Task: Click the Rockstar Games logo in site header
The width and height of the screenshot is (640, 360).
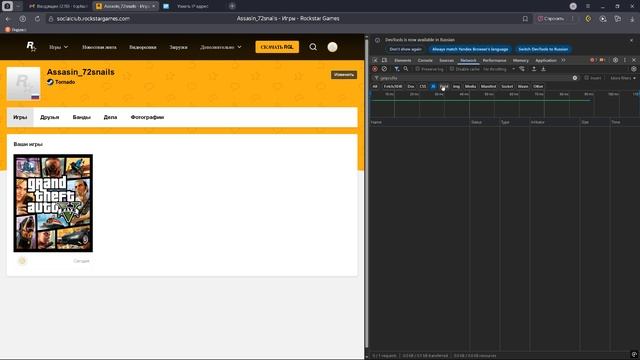Action: (31, 47)
